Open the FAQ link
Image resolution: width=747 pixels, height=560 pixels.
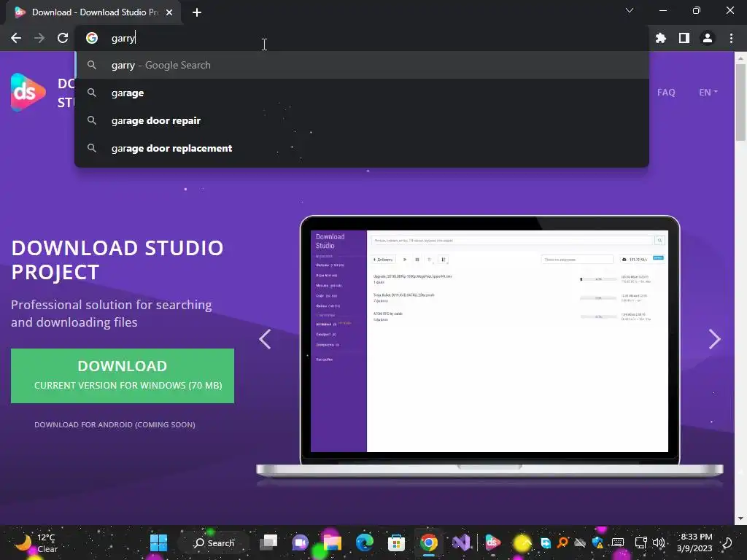[666, 93]
